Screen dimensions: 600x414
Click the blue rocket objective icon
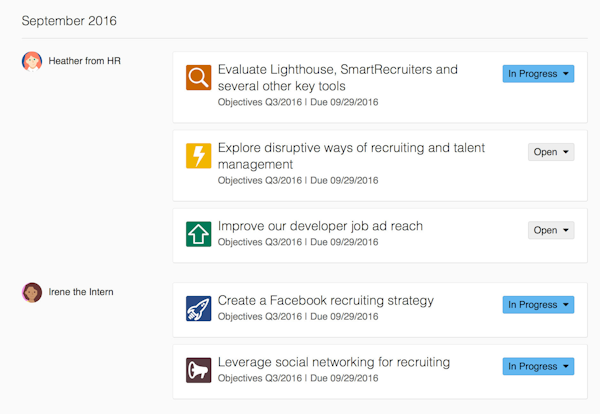click(x=198, y=308)
